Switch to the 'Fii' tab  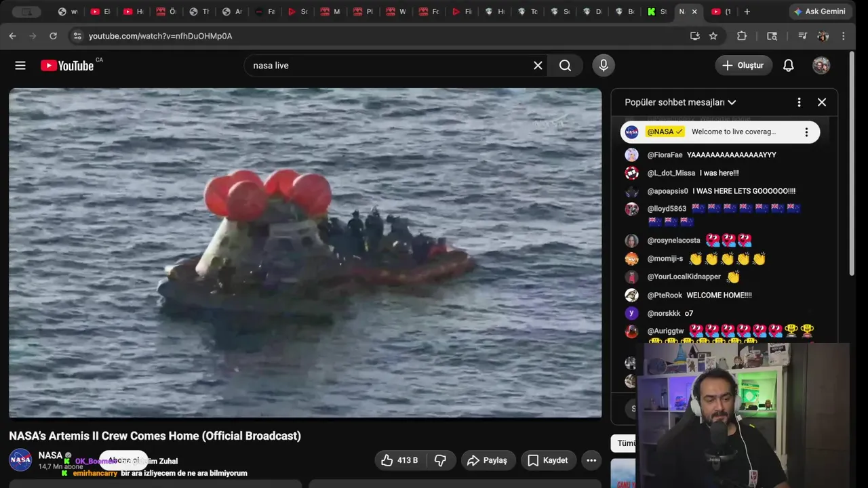tap(461, 12)
